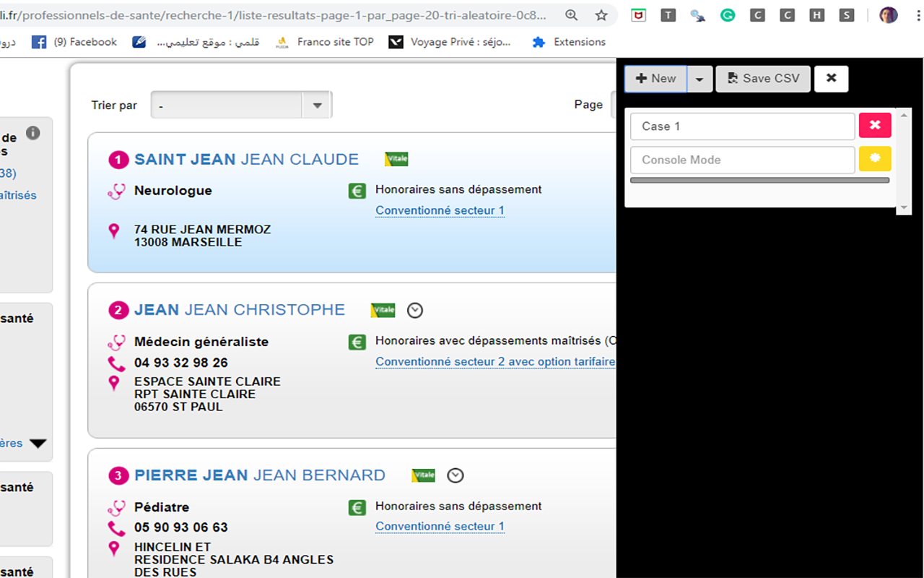Click the euro icon in Pierre Jean card
Screen dimensions: 924x578
(357, 507)
